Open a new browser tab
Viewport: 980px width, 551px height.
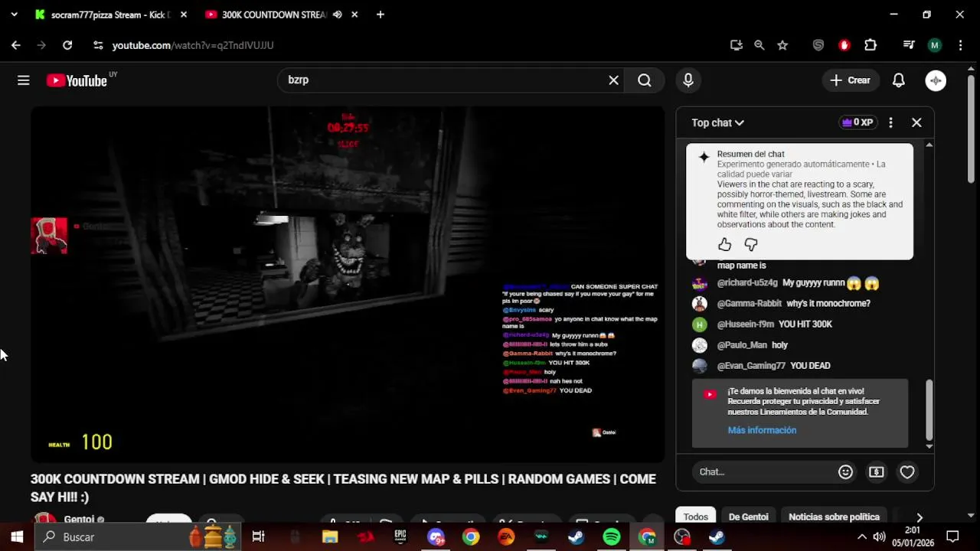tap(381, 15)
